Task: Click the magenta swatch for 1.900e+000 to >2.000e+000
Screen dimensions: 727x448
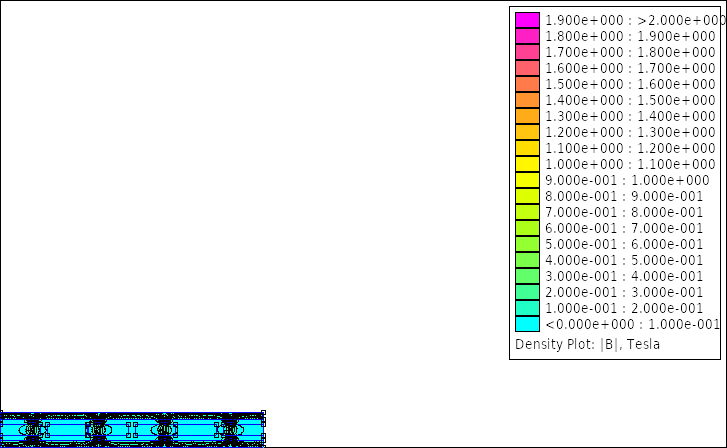Action: pos(527,20)
